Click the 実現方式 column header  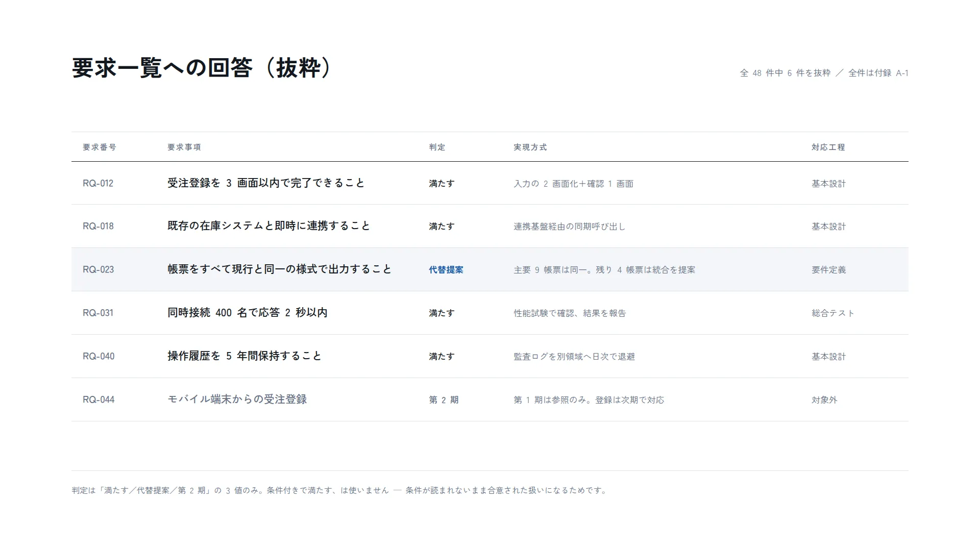pos(530,147)
